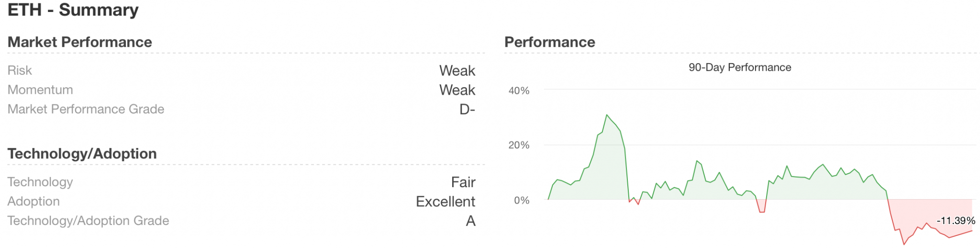Click the Adoption row label
The width and height of the screenshot is (980, 248).
33,201
